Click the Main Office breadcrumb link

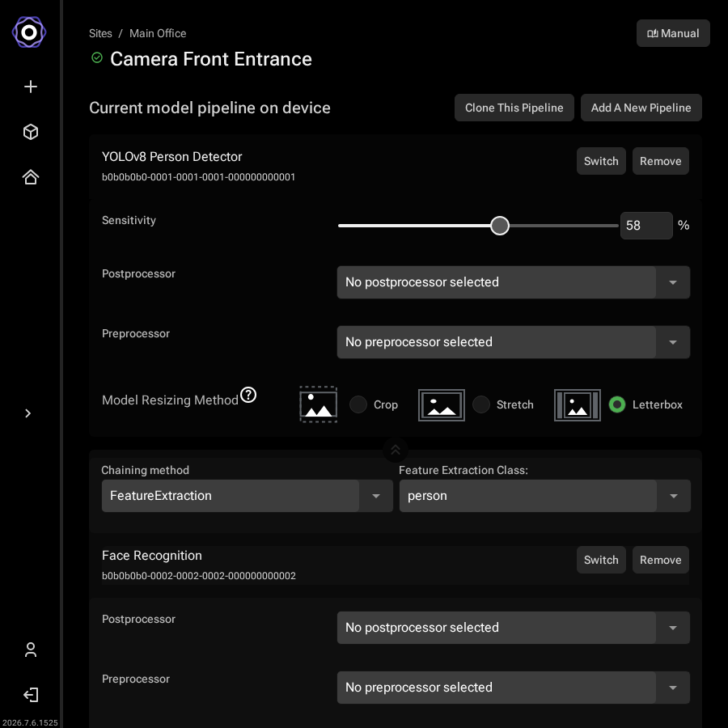click(x=158, y=33)
